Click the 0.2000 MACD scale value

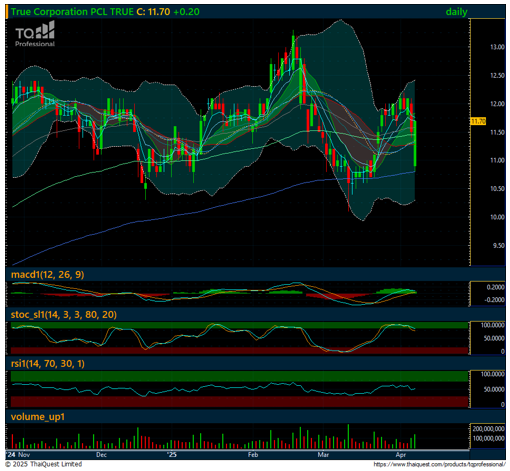(x=495, y=287)
